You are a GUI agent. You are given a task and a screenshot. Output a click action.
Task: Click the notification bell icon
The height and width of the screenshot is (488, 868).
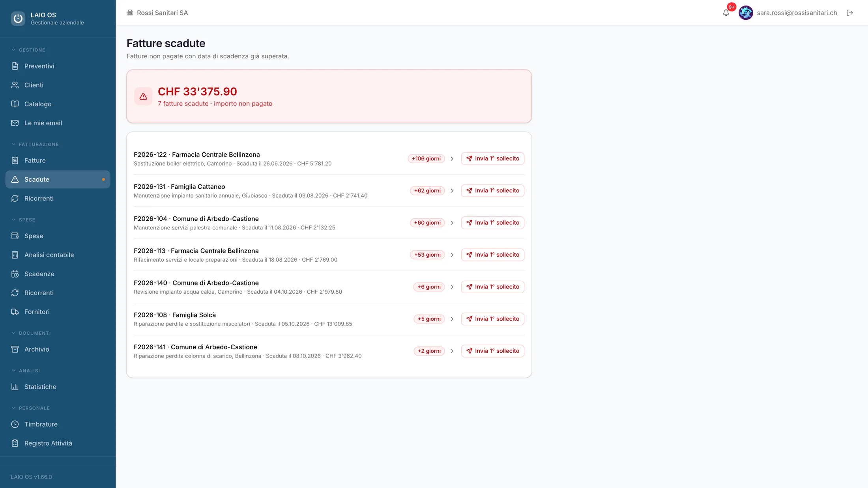726,13
